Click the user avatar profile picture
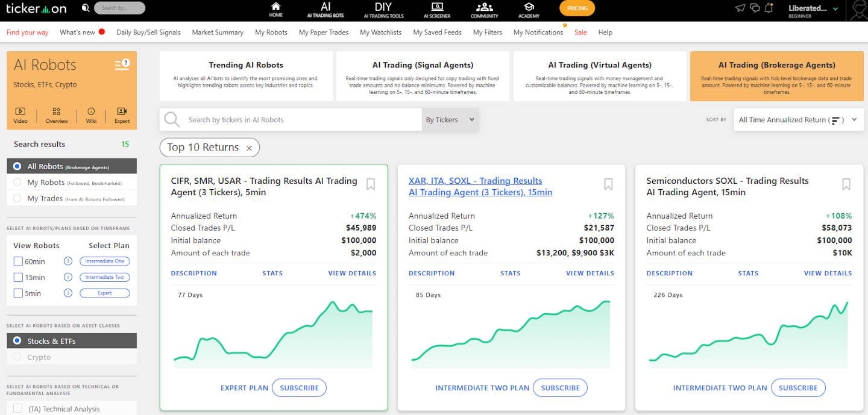 [858, 10]
